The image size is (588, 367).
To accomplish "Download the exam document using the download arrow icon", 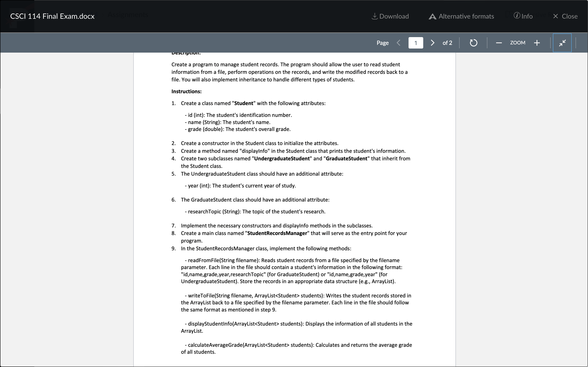I will (x=374, y=16).
